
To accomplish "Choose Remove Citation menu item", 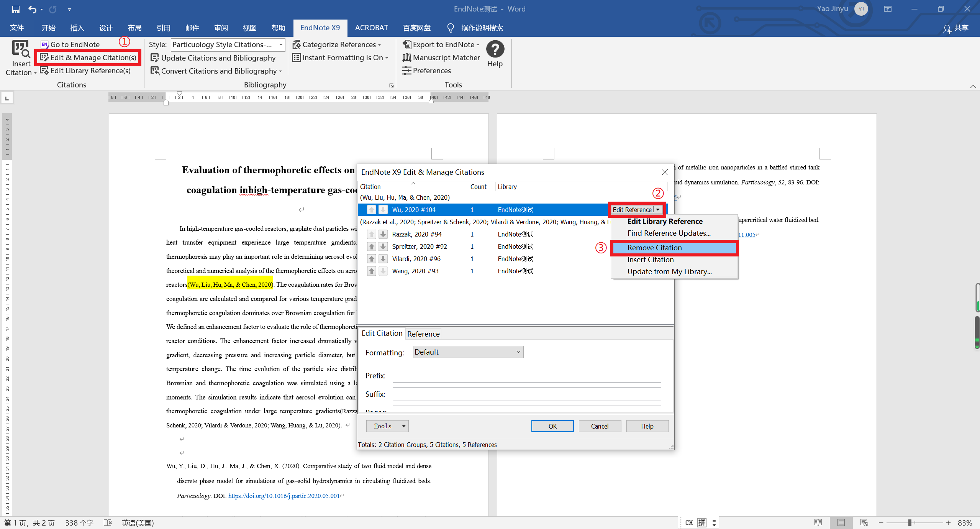I will pyautogui.click(x=674, y=248).
